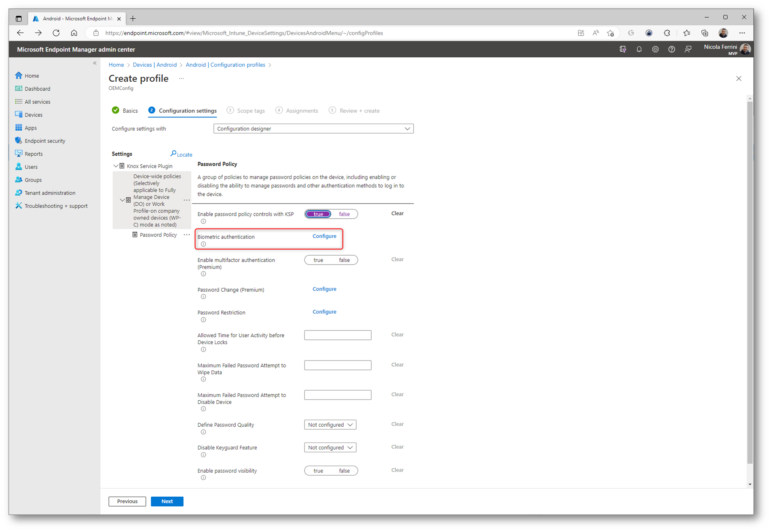Open ellipsis menu for Device-wide policies
The image size is (771, 532).
pos(187,200)
